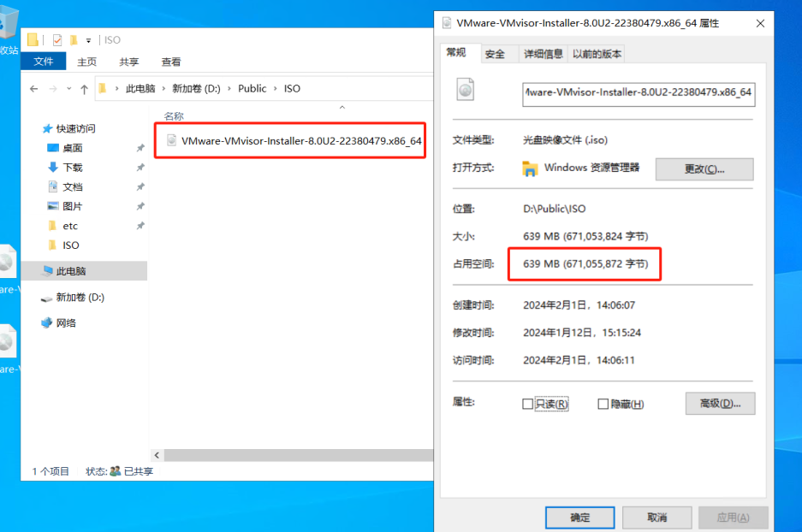The height and width of the screenshot is (532, 802).
Task: Click the Up one level arrow
Action: point(85,89)
